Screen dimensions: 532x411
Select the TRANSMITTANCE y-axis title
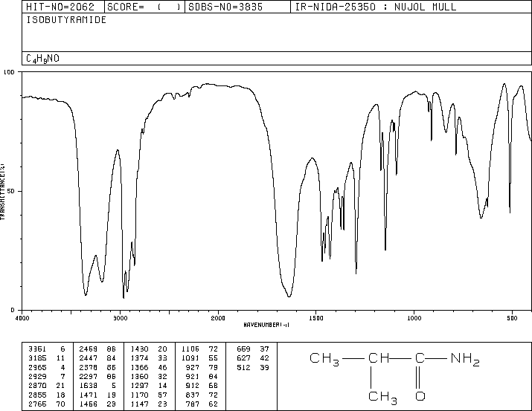click(x=2, y=192)
